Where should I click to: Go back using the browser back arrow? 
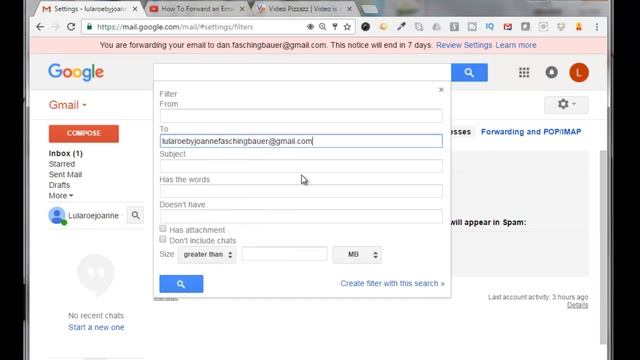[x=40, y=27]
